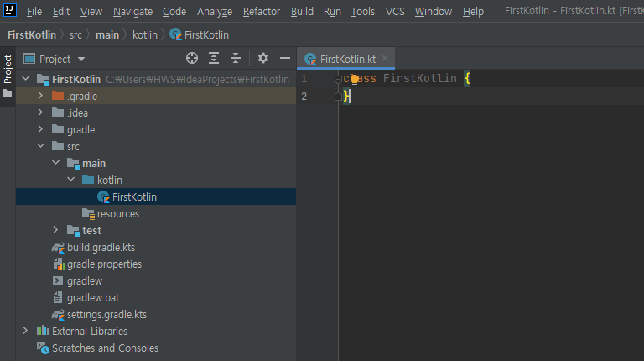This screenshot has height=361, width=644.
Task: Click the gradlew file icon
Action: coord(58,280)
